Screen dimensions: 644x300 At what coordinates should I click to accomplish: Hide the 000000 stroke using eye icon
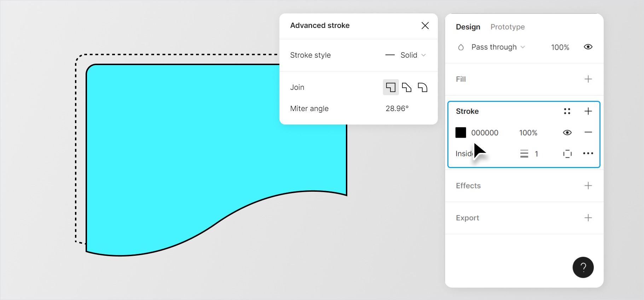[x=567, y=133]
